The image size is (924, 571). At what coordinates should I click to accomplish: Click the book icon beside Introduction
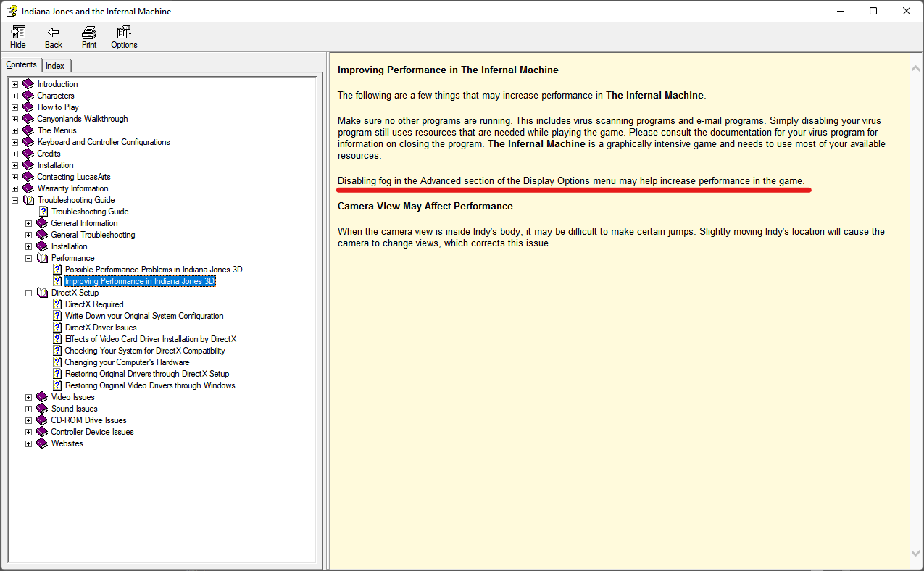[28, 84]
